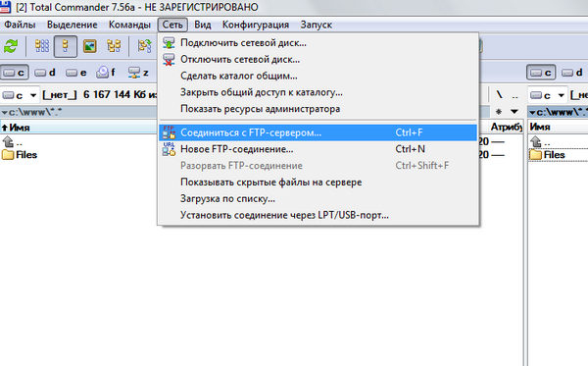Click the Total Commander title bar icon

[5, 7]
